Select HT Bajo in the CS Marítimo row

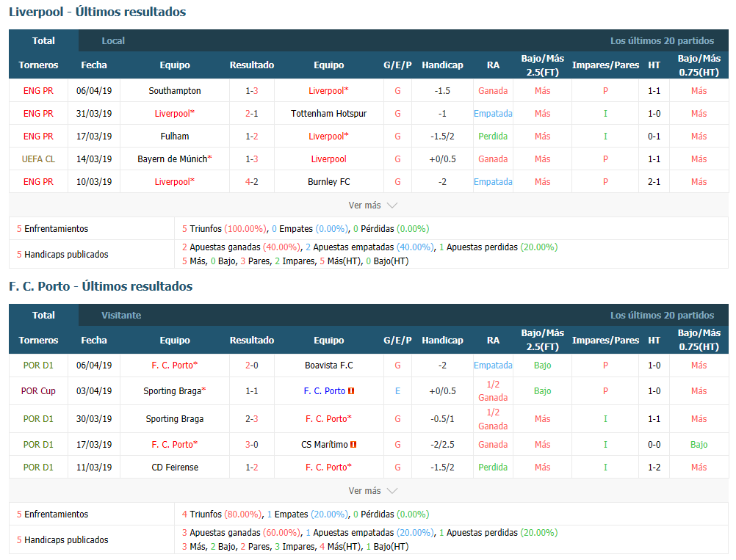[699, 445]
